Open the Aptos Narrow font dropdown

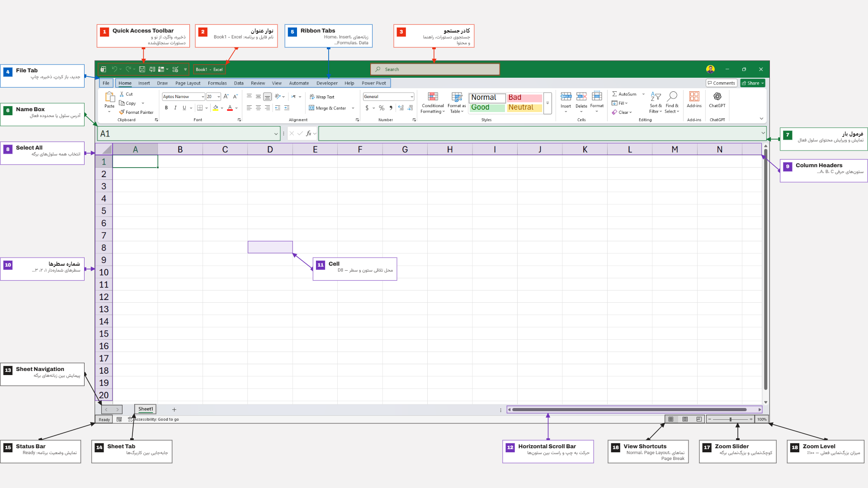click(x=203, y=97)
